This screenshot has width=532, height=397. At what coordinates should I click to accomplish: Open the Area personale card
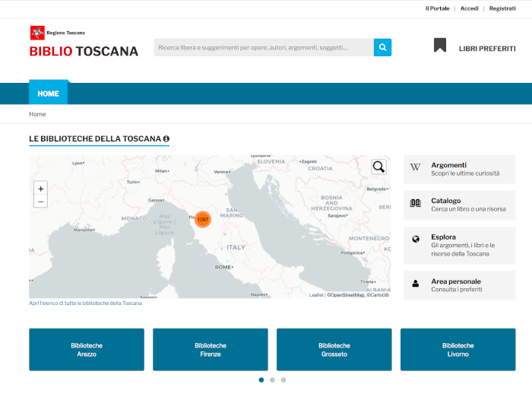(x=459, y=285)
